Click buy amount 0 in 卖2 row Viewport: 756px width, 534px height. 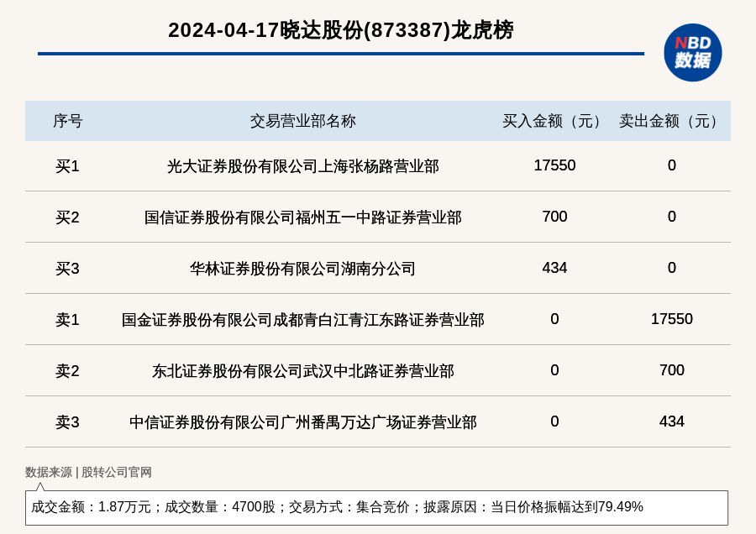[x=554, y=369]
